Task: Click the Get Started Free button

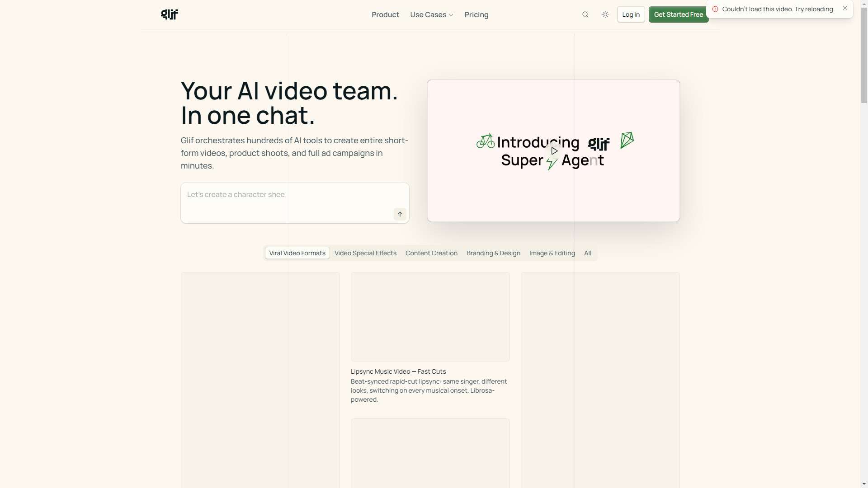Action: click(x=679, y=14)
